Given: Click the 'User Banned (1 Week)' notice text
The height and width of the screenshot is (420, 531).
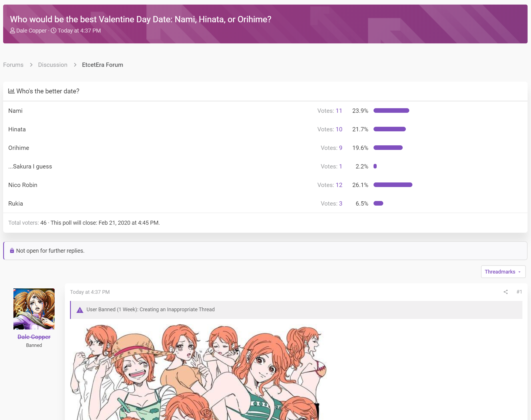Looking at the screenshot, I should pos(151,310).
